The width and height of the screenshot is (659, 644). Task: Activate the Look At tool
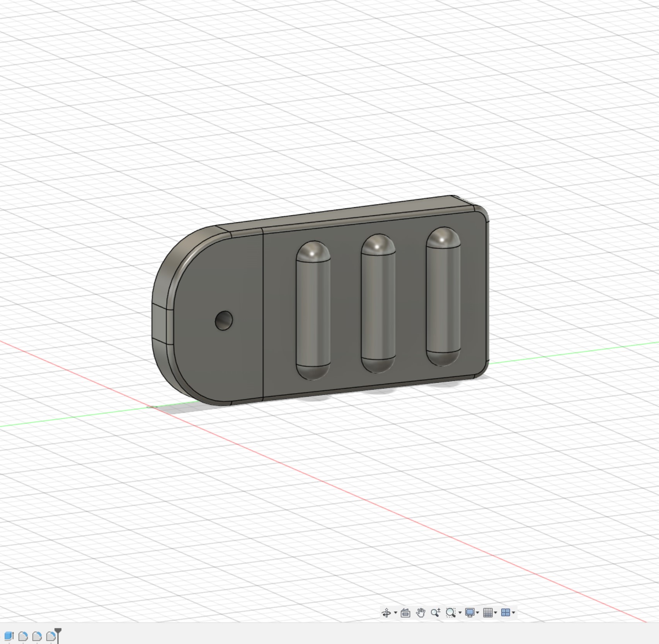pyautogui.click(x=405, y=613)
